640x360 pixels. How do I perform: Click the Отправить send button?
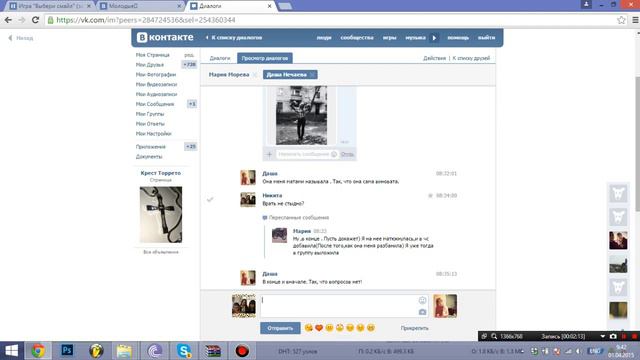click(x=280, y=328)
